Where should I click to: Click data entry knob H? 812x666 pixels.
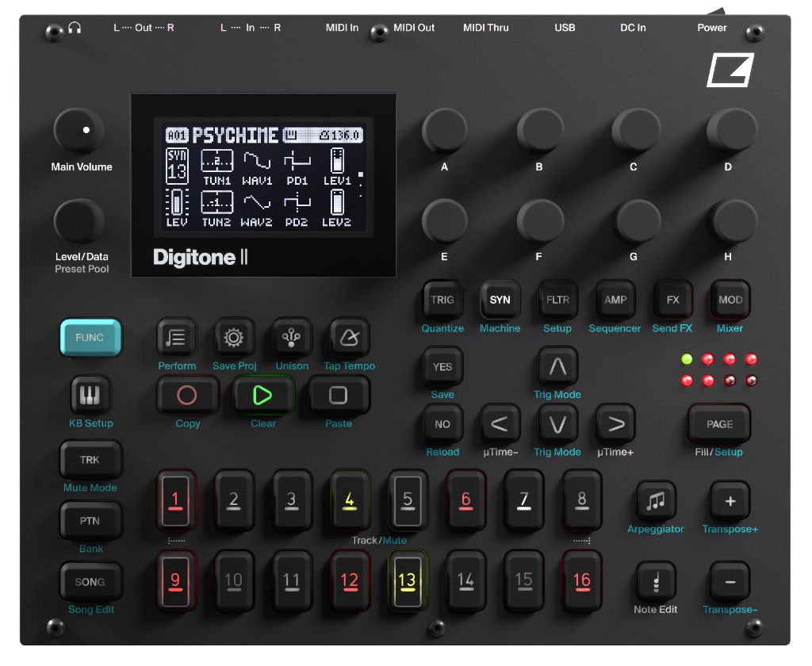(730, 221)
